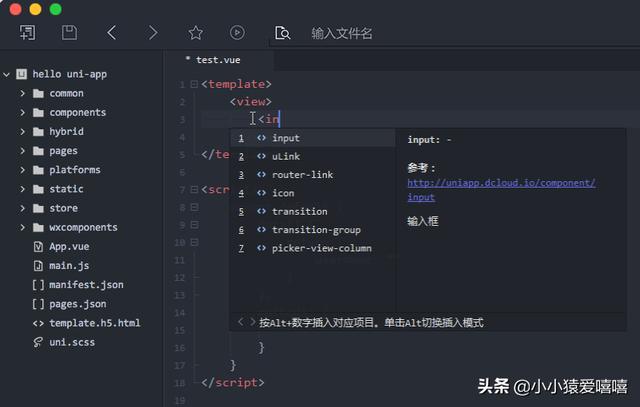640x407 pixels.
Task: Select the store folder icon
Action: pyautogui.click(x=38, y=208)
